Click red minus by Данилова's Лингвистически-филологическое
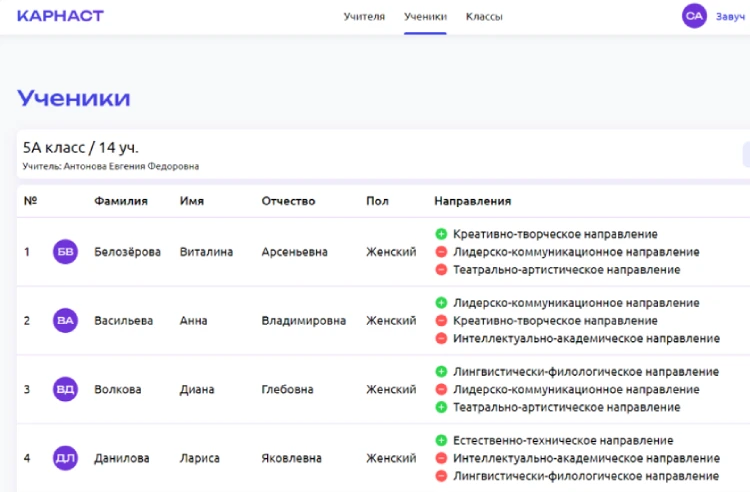750x492 pixels. click(x=441, y=476)
